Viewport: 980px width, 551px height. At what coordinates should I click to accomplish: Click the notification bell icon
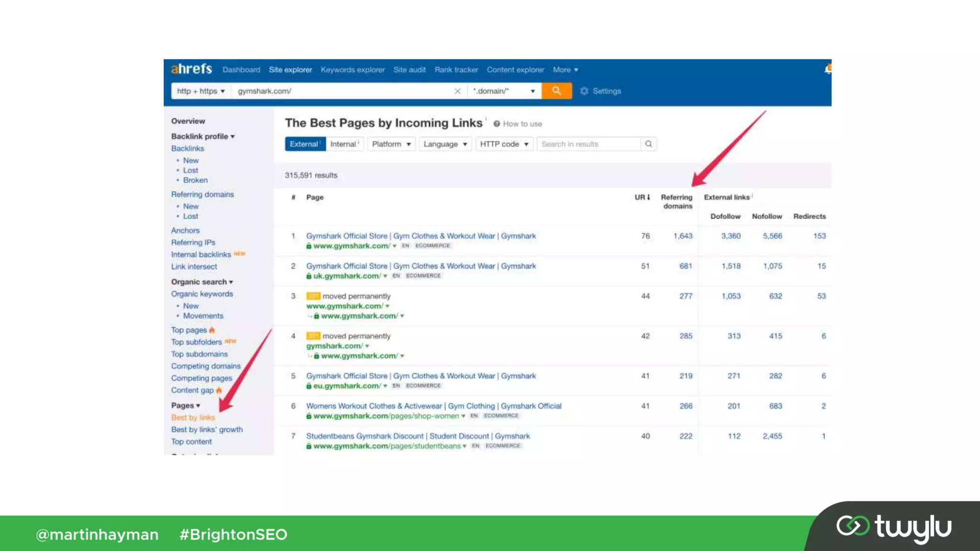[827, 69]
